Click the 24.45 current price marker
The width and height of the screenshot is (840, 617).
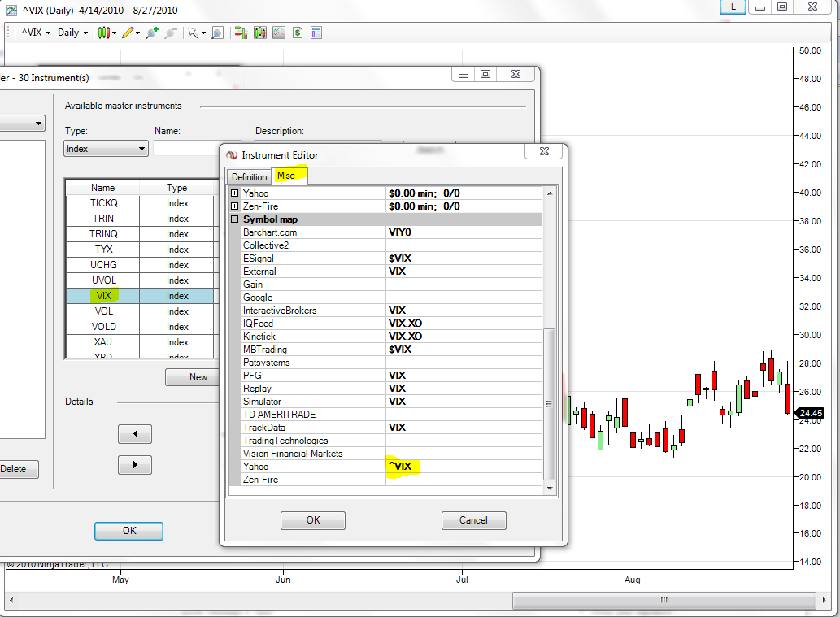809,413
